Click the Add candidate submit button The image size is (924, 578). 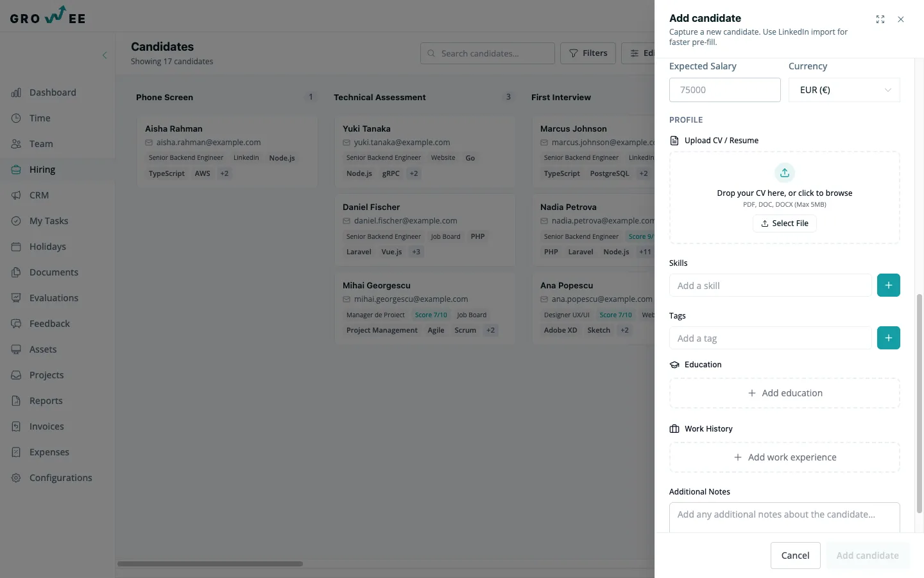point(868,556)
